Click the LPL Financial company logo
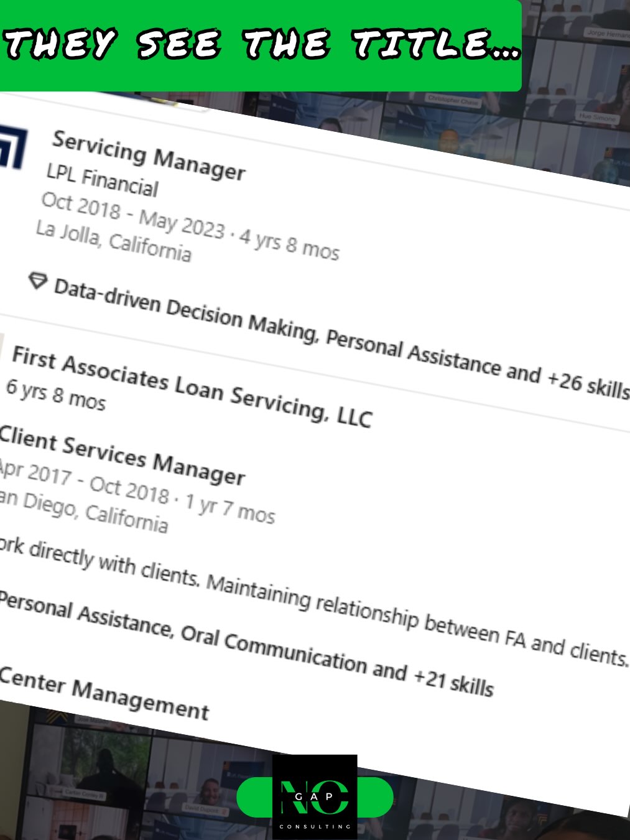This screenshot has height=840, width=630. [12, 147]
